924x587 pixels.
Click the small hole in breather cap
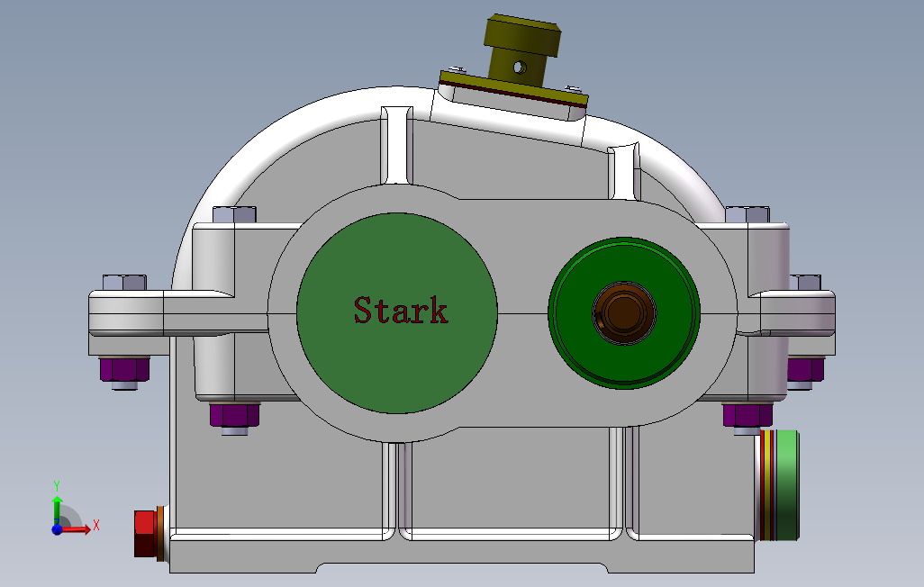tap(519, 68)
